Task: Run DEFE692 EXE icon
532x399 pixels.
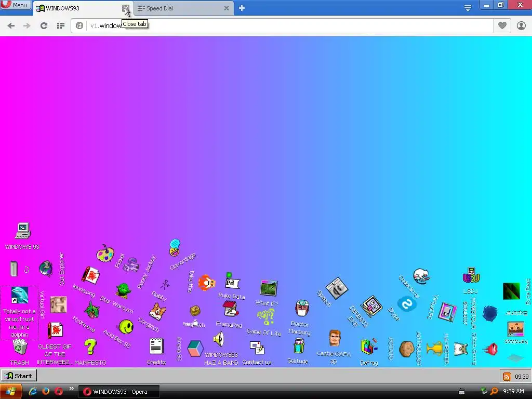Action: coord(371,306)
